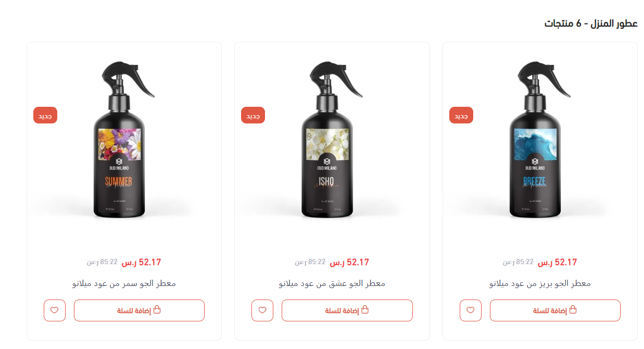Image resolution: width=644 pixels, height=349 pixels.
Task: Click the جديد badge on Breeze product
Action: (461, 115)
